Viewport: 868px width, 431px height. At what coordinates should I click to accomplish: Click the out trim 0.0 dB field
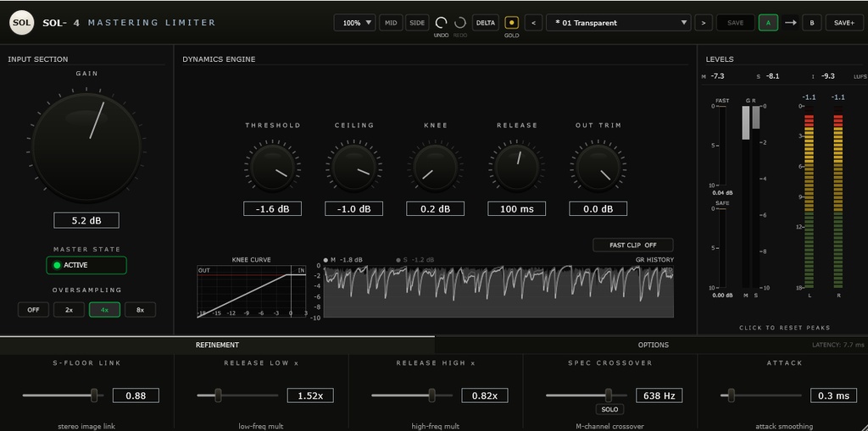click(x=598, y=208)
